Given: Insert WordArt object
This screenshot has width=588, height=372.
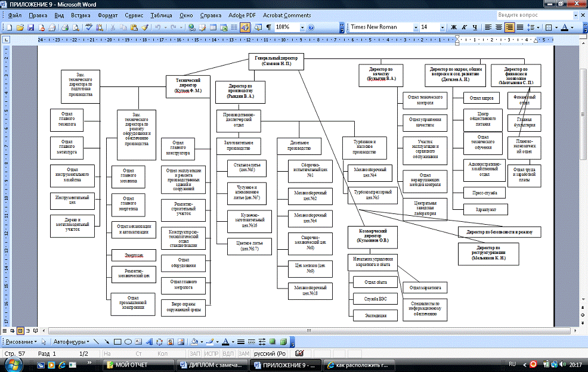Looking at the screenshot, I should (149, 342).
